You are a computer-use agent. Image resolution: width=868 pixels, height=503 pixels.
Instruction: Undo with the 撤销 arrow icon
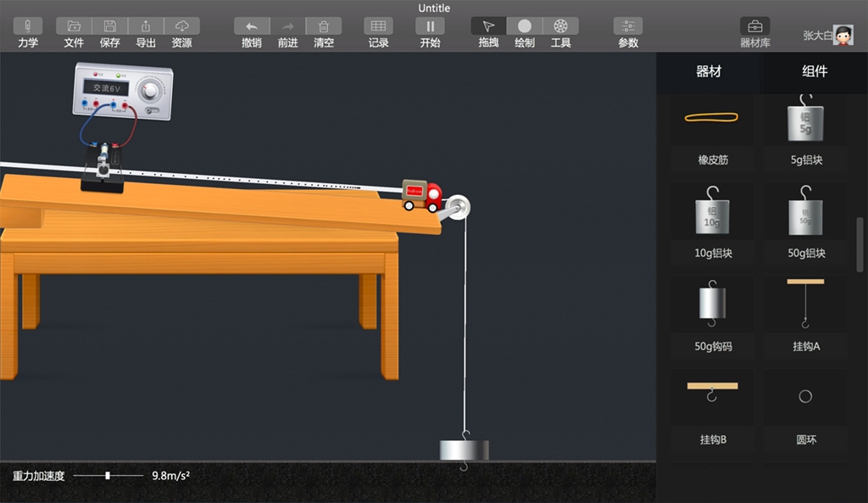[252, 26]
